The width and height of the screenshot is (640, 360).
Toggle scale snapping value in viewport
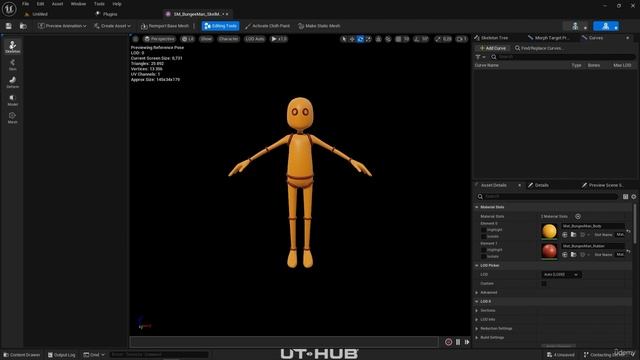[x=443, y=39]
